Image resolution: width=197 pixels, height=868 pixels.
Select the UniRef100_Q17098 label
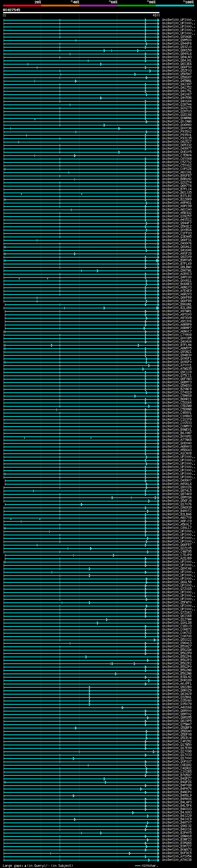pos(177,751)
